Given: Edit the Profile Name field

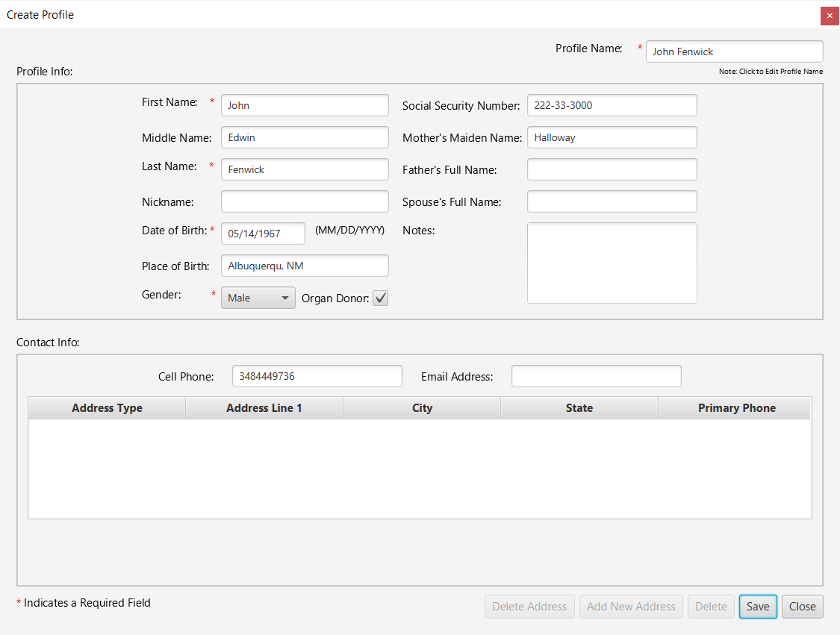Looking at the screenshot, I should 733,51.
